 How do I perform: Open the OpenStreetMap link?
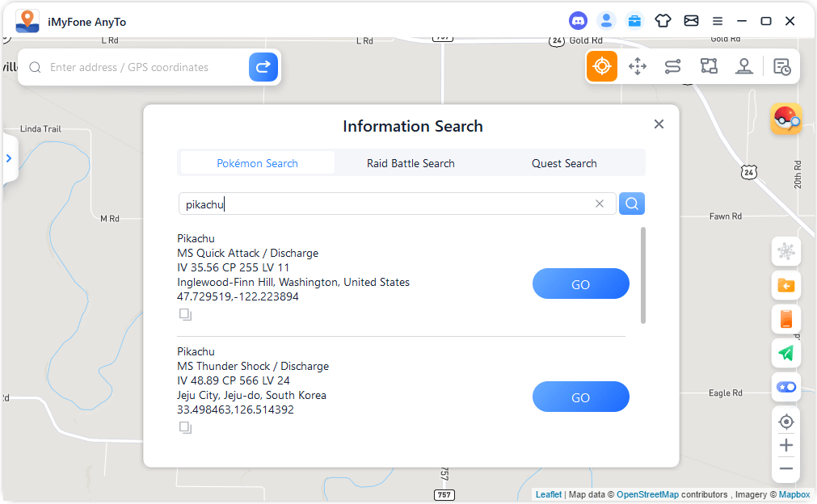coord(647,494)
